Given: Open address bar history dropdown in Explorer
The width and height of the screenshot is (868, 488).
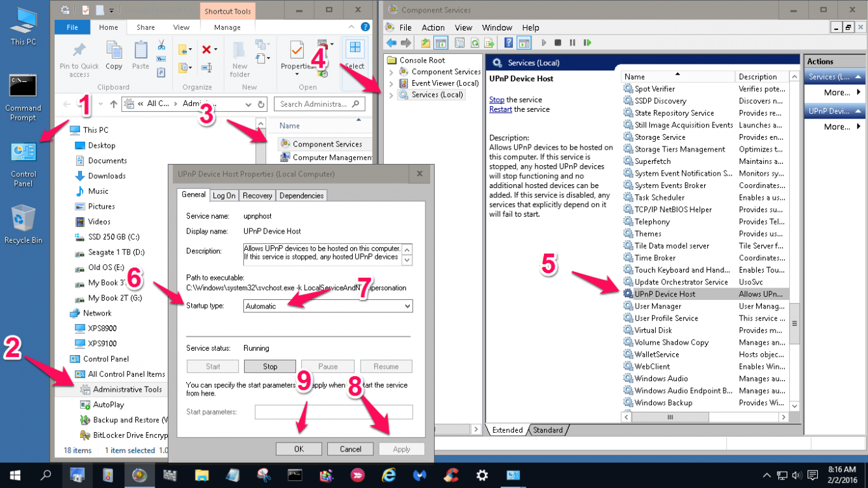Looking at the screenshot, I should [x=248, y=104].
